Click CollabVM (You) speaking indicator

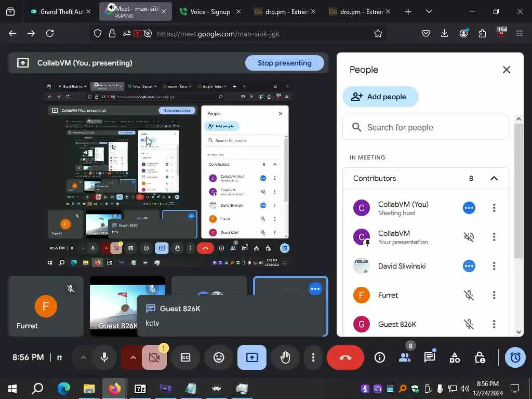[x=469, y=208]
